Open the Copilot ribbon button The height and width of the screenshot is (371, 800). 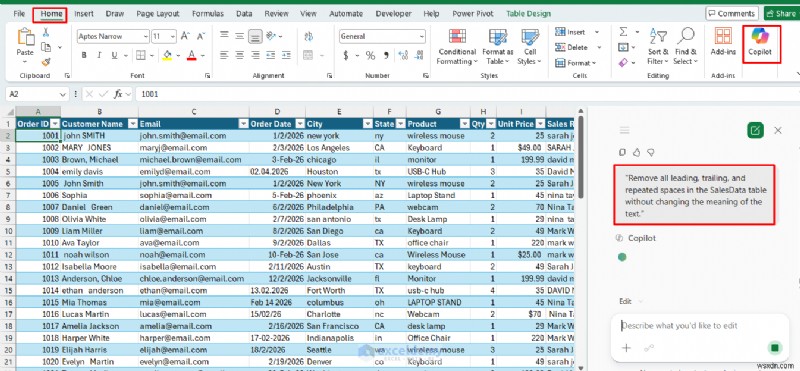click(760, 44)
